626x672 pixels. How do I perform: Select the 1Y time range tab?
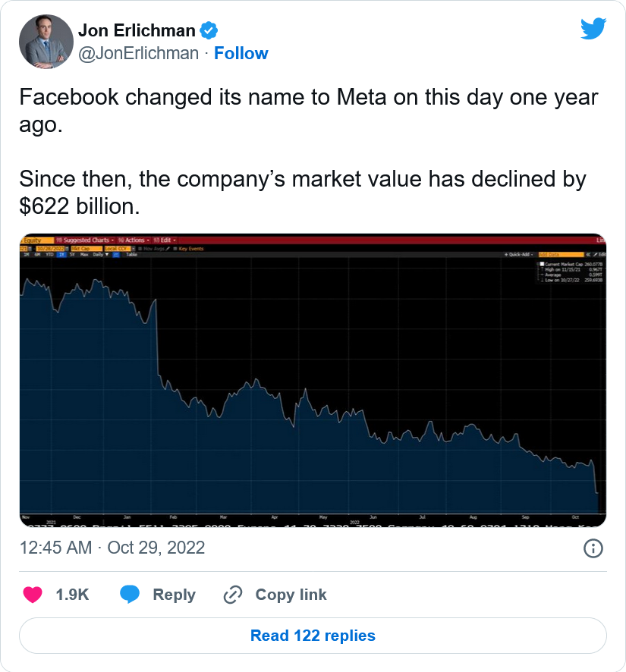[61, 255]
